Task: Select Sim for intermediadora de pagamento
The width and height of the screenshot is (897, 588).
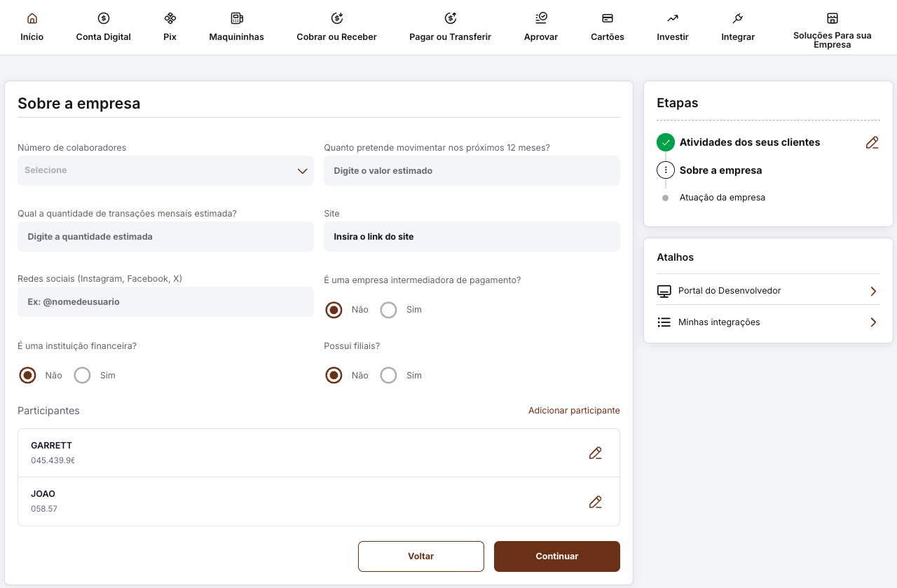Action: (389, 310)
